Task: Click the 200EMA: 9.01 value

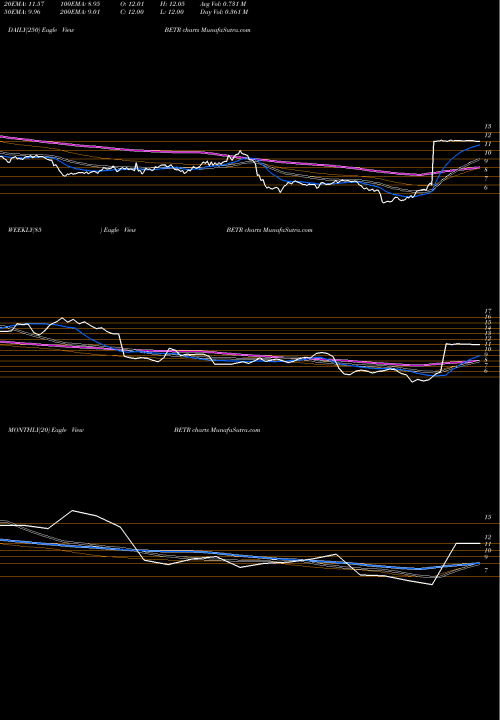Action: pos(81,12)
